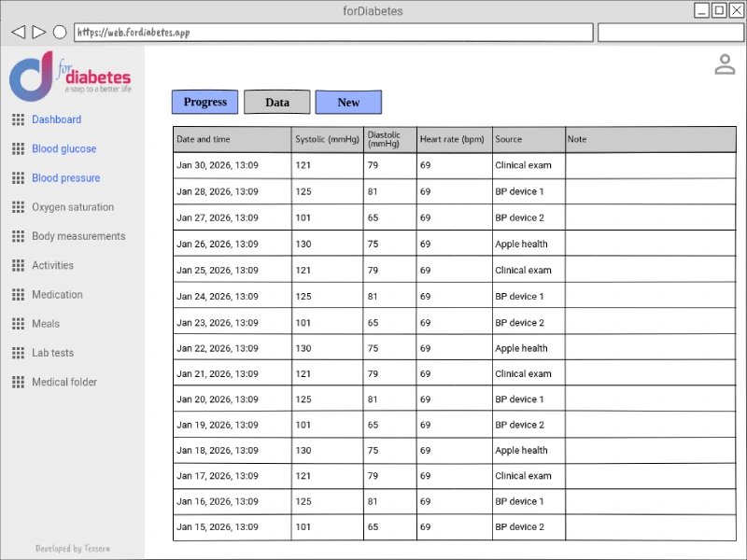The width and height of the screenshot is (747, 560).
Task: Click the grid icon beside Lab tests
Action: point(18,353)
